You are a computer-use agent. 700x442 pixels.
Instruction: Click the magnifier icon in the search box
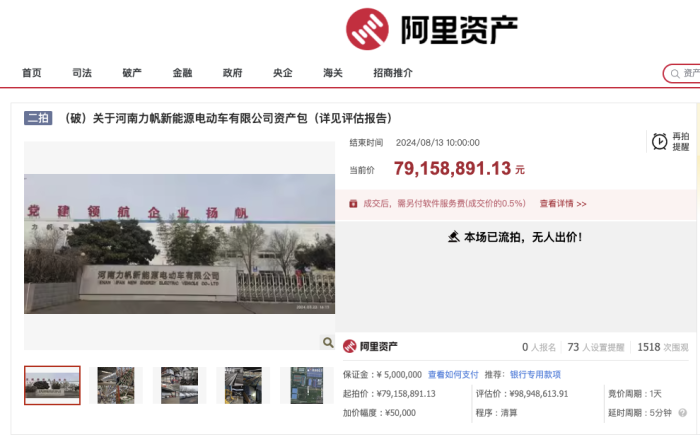pyautogui.click(x=675, y=74)
